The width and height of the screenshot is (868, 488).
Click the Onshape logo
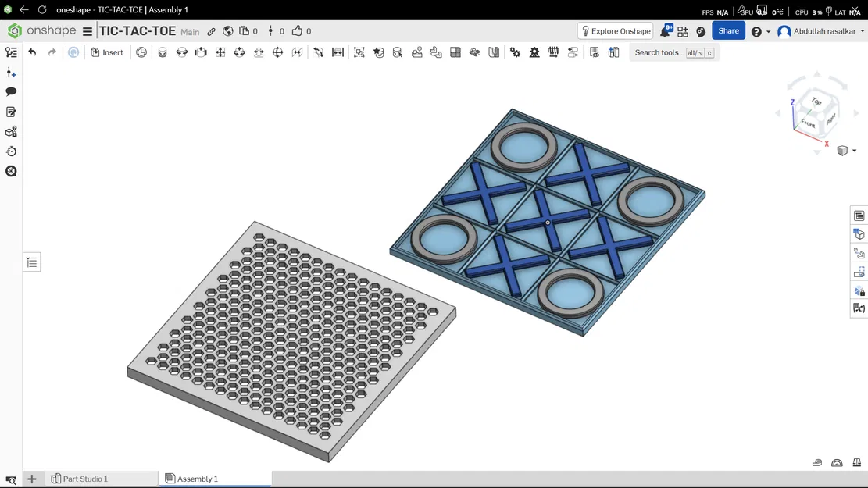click(x=13, y=30)
